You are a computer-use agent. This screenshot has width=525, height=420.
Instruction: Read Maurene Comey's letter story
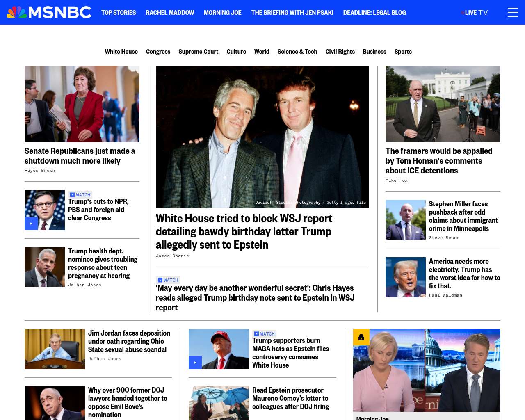pos(291,398)
